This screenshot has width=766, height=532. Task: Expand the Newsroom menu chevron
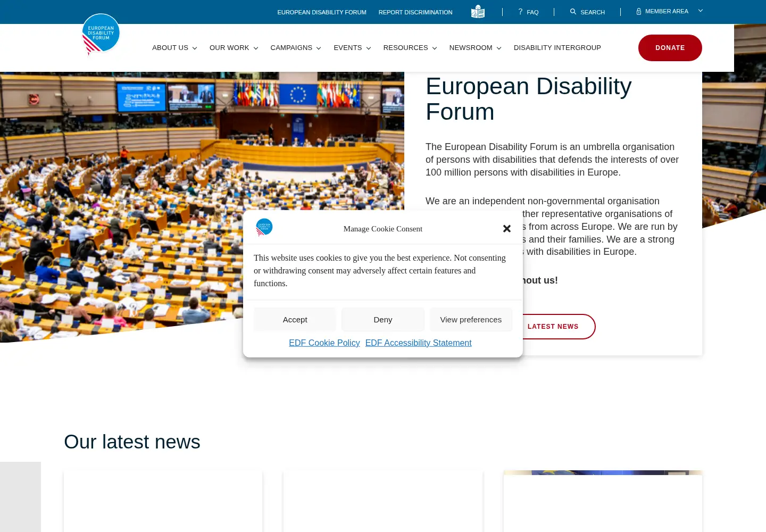click(x=499, y=48)
